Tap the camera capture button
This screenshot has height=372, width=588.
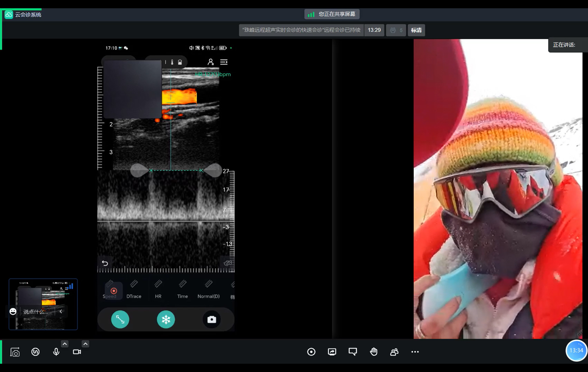click(212, 320)
